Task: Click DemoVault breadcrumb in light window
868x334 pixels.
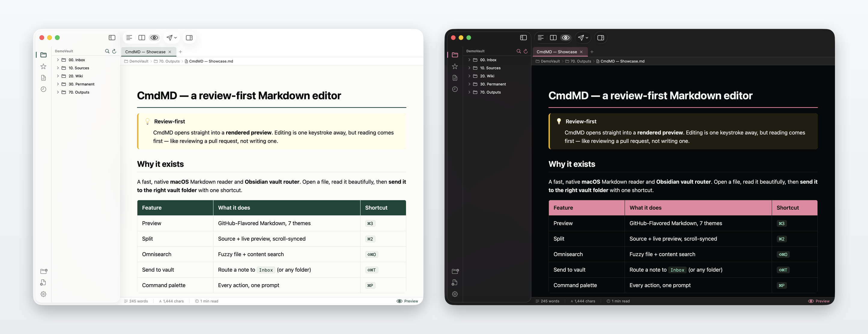Action: [x=136, y=61]
